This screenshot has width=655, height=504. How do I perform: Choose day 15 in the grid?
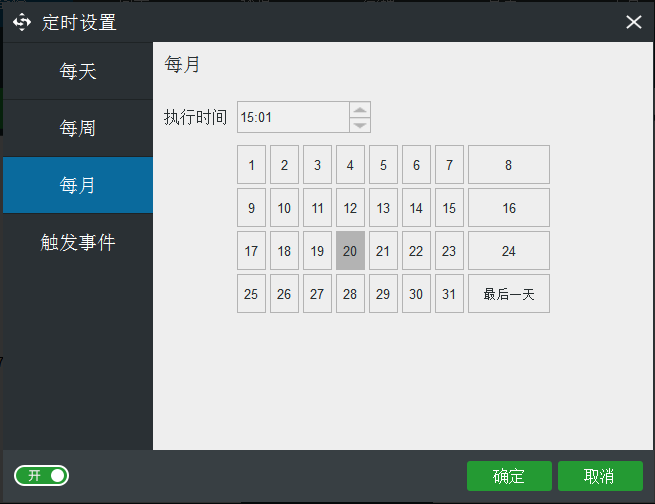[449, 208]
